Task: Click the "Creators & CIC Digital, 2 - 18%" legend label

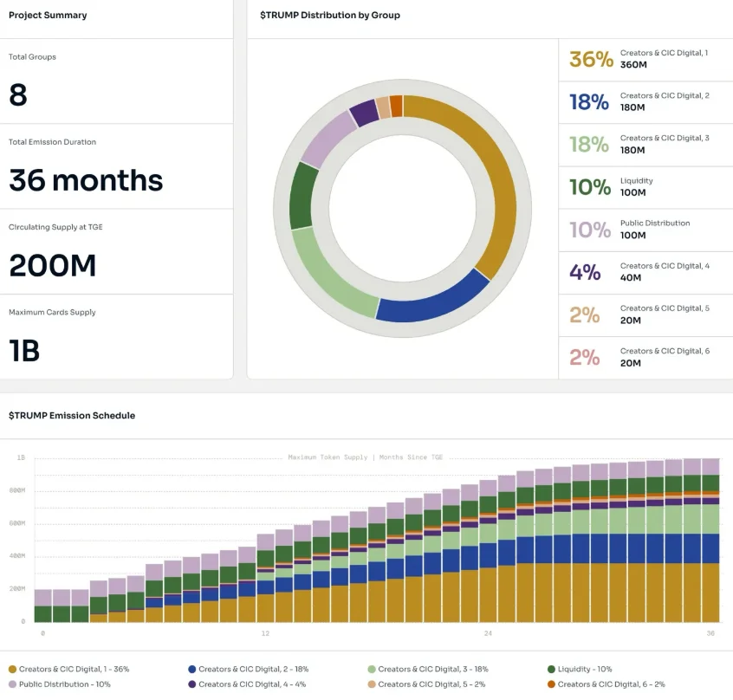Action: tap(253, 669)
